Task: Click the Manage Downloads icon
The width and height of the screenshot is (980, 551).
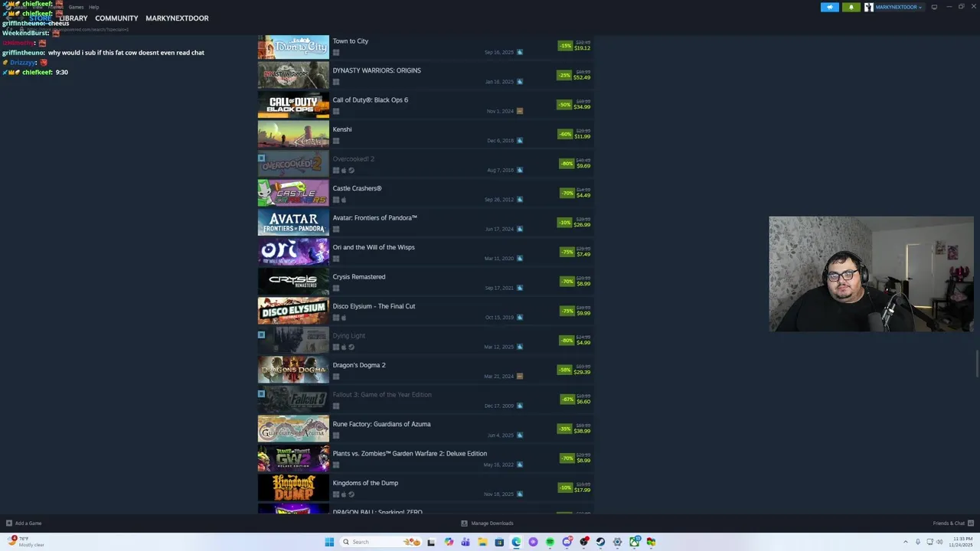Action: point(464,523)
